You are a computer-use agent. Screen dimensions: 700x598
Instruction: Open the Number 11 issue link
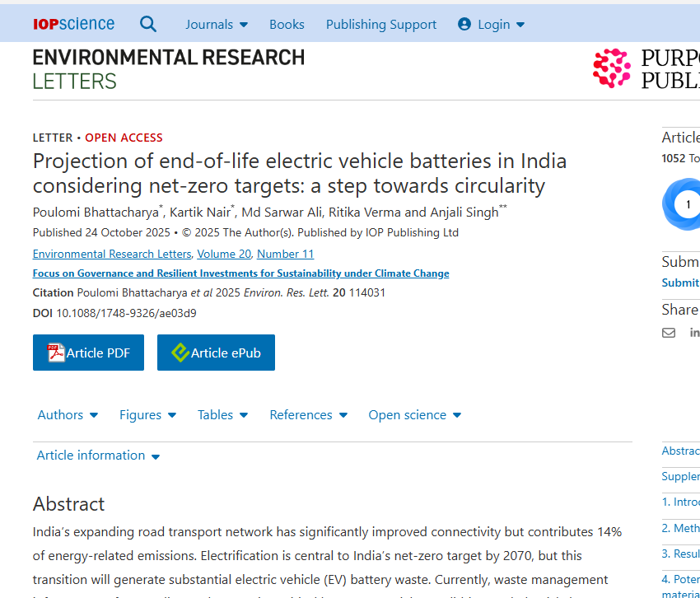[285, 254]
